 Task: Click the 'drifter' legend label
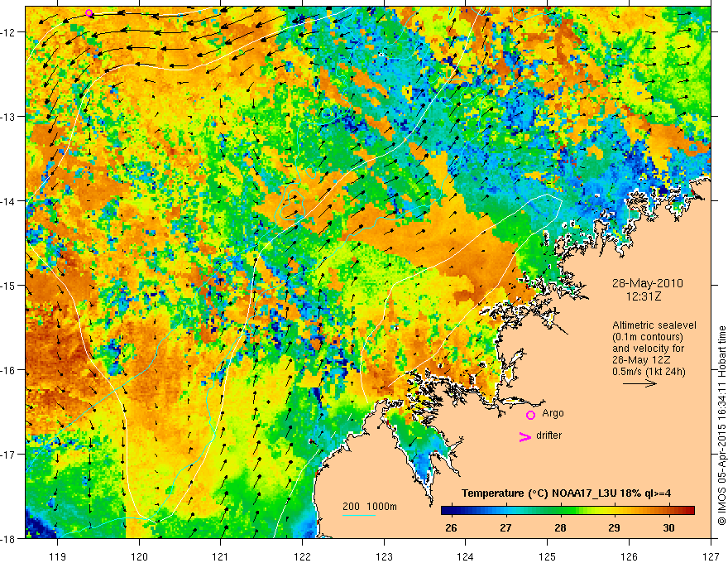coord(548,435)
